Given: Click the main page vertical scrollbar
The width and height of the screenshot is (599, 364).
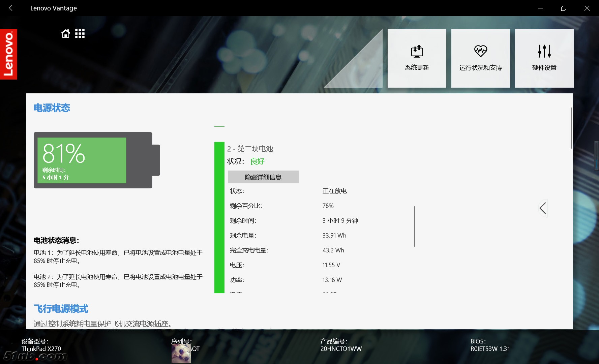Looking at the screenshot, I should point(571,128).
